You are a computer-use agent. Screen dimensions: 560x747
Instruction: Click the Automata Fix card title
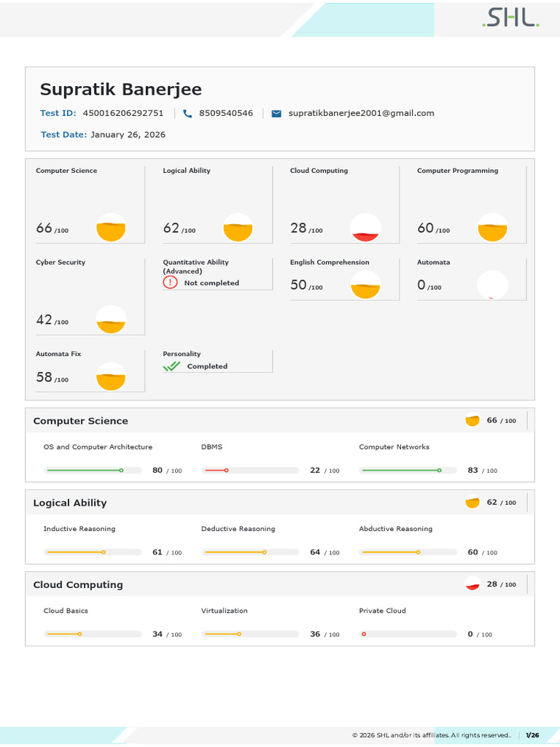click(58, 354)
